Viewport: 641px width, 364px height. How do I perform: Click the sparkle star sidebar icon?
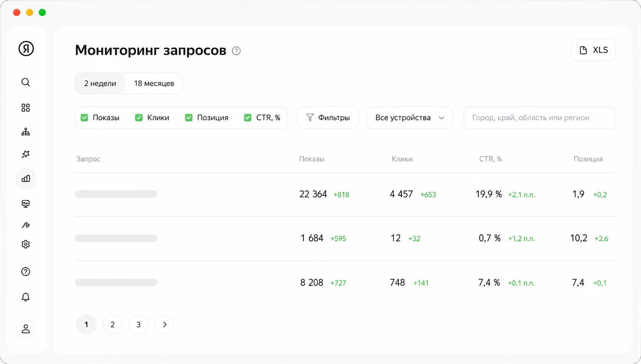26,154
